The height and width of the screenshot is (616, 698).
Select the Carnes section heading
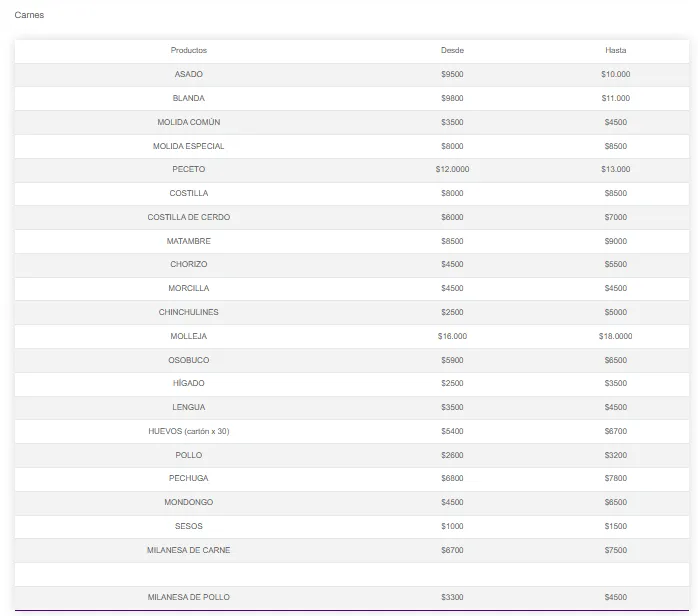coord(29,15)
